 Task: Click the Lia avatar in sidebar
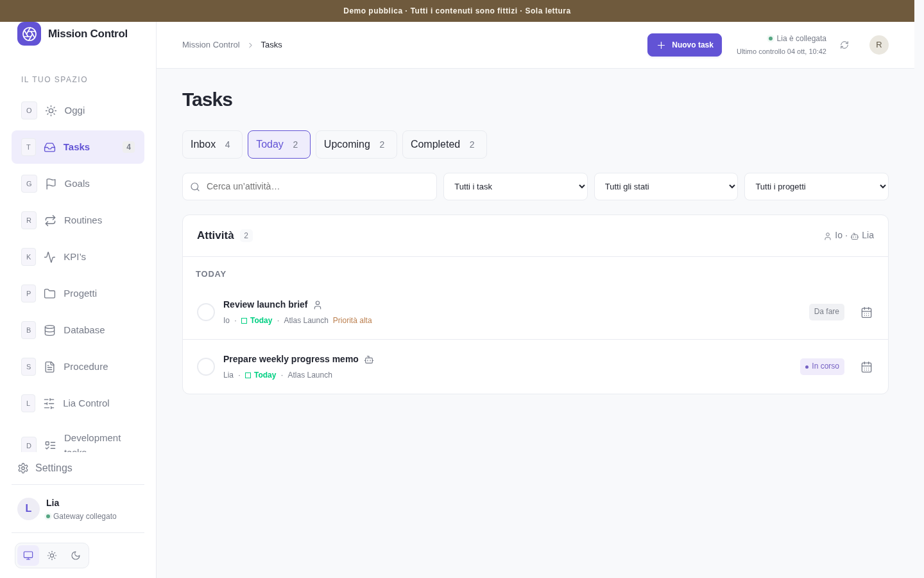click(28, 509)
